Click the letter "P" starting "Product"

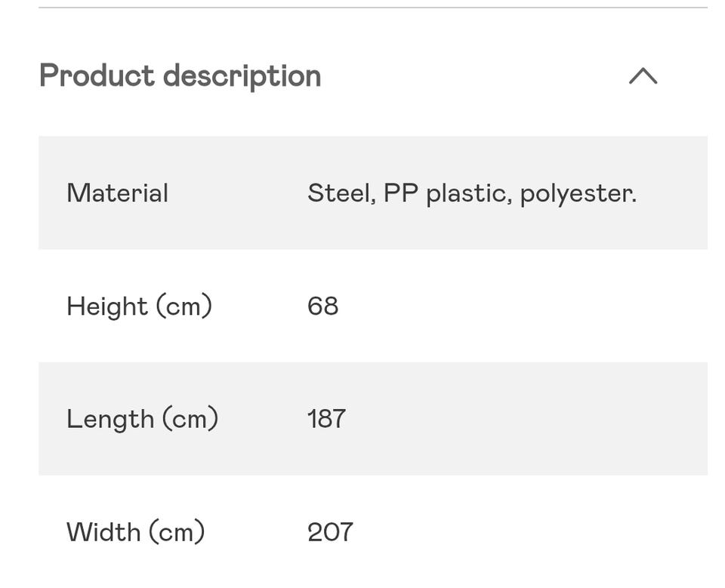[48, 76]
